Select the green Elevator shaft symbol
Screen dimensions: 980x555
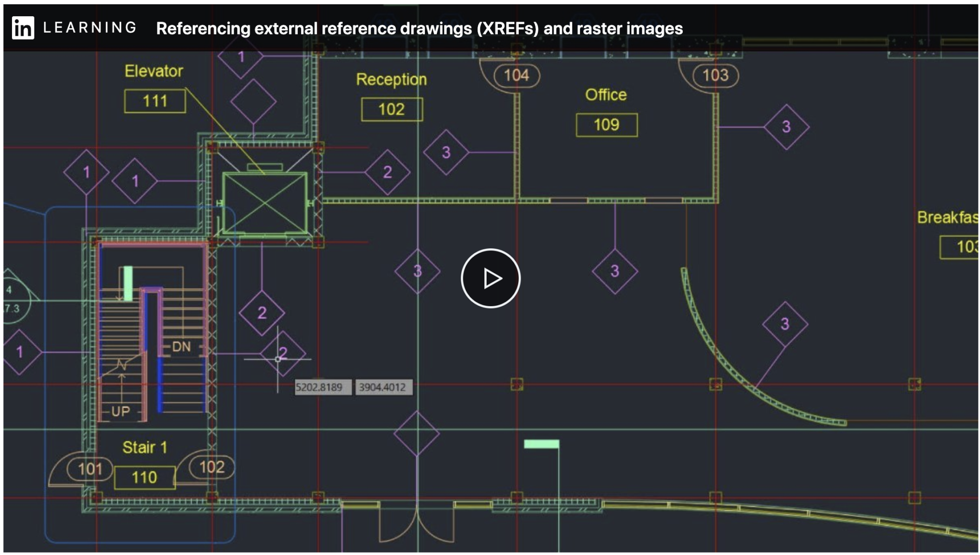click(x=266, y=203)
